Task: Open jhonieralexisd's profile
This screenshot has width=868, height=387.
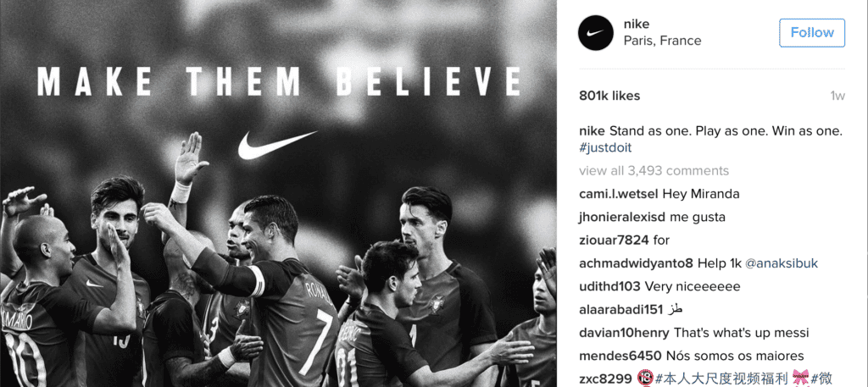Action: point(623,218)
